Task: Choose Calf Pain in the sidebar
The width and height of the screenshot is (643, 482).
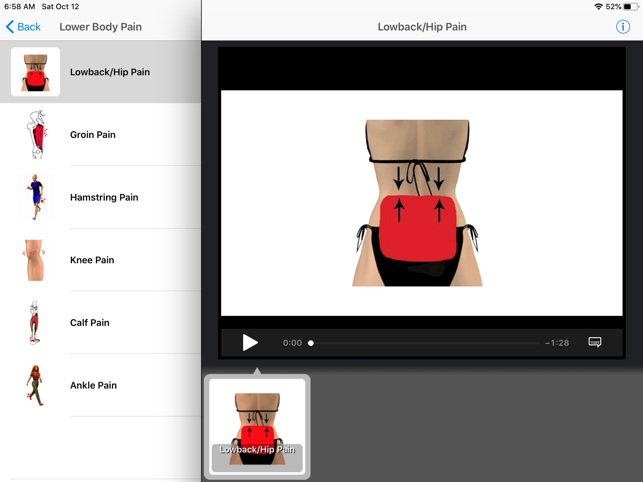Action: (x=90, y=323)
